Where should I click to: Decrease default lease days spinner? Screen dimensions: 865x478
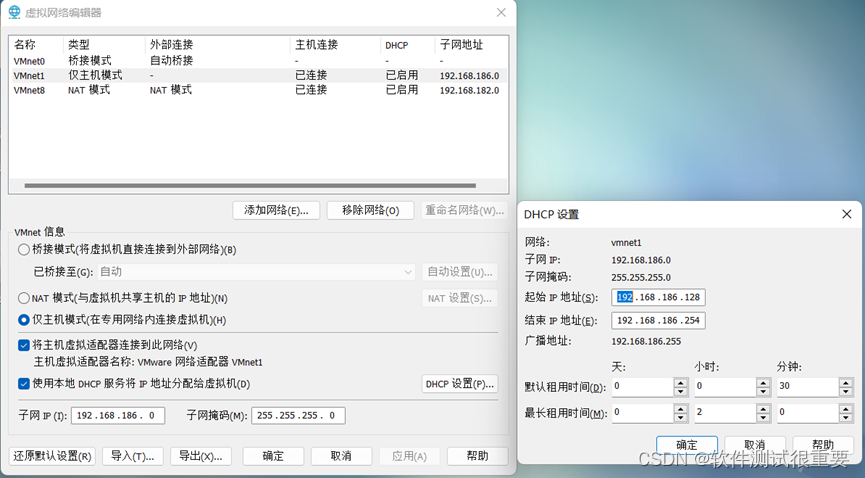pyautogui.click(x=681, y=391)
